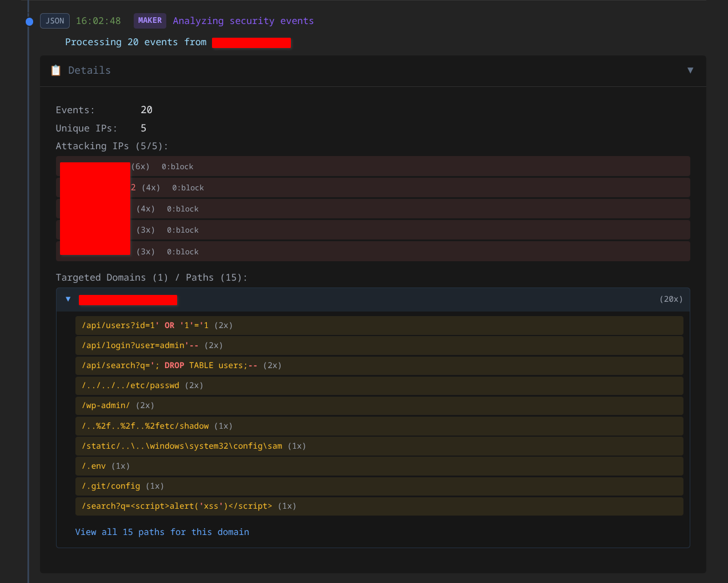Click the timestamp 16:02:48
Screen dimensions: 728x583
tap(99, 21)
